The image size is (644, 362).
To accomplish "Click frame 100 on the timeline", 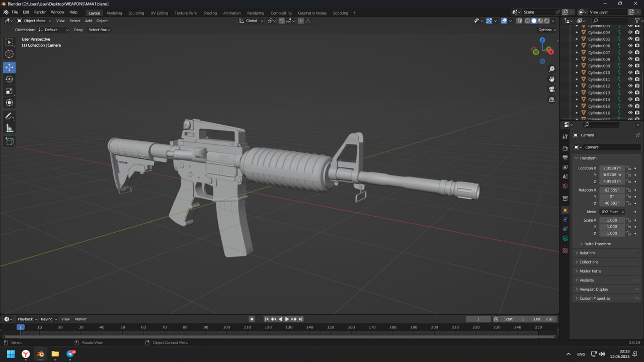I will [226, 327].
